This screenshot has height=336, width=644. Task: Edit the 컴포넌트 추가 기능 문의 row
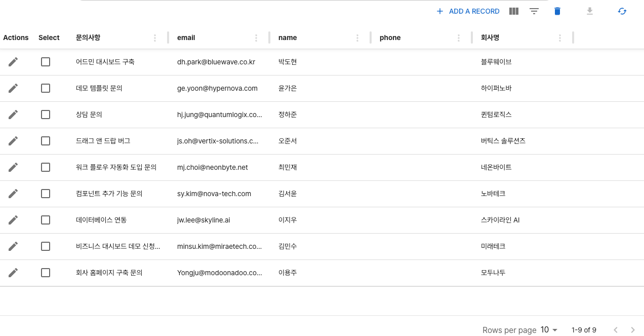pos(13,194)
